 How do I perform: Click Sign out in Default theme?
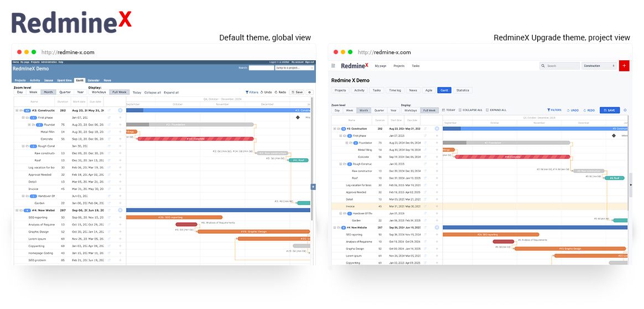pyautogui.click(x=310, y=62)
